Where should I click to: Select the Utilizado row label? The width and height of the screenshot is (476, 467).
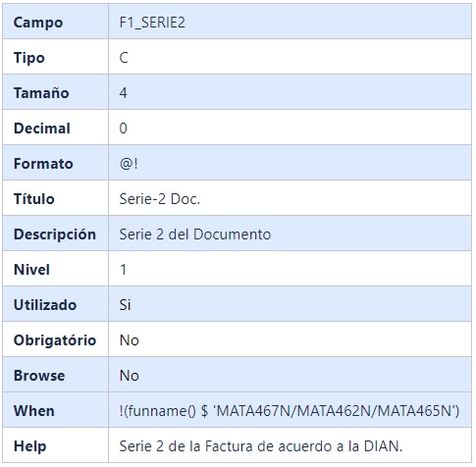click(x=45, y=305)
